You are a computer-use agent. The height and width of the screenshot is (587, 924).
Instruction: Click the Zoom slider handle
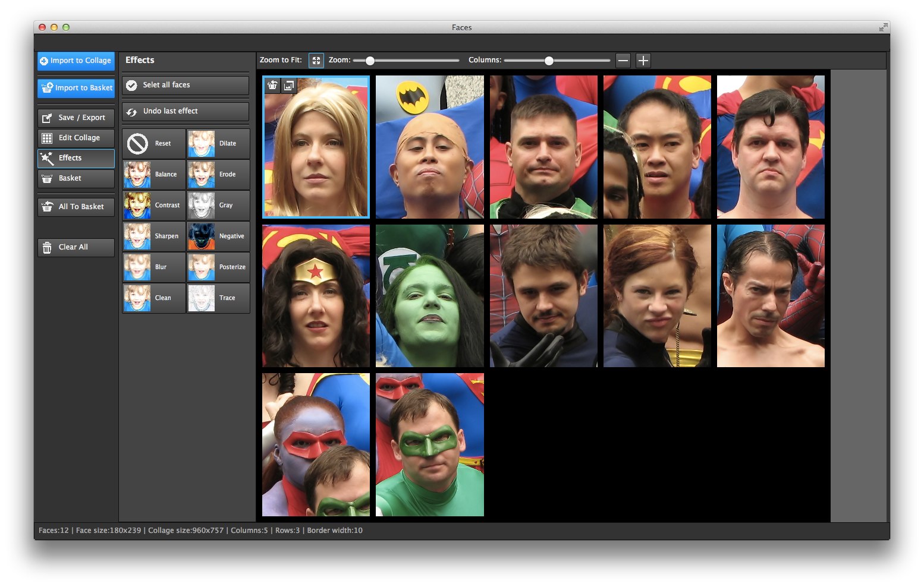pos(370,61)
